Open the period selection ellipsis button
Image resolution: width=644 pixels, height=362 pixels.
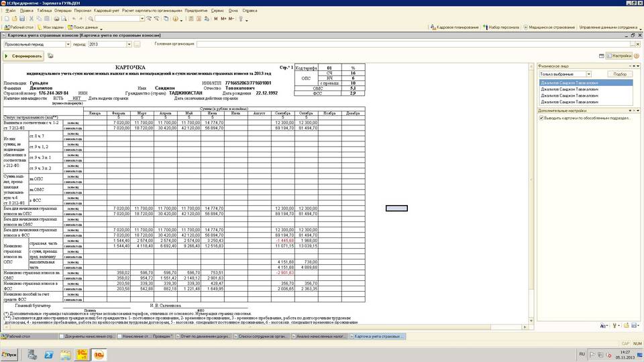137,44
